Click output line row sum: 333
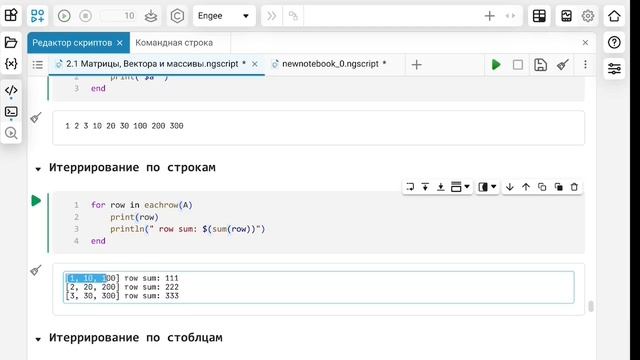 122,296
